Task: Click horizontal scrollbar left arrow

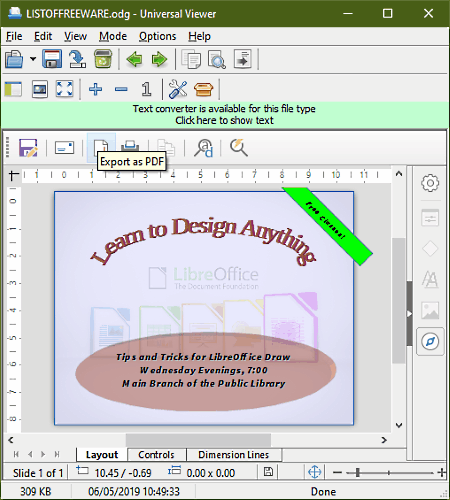Action: click(x=11, y=440)
